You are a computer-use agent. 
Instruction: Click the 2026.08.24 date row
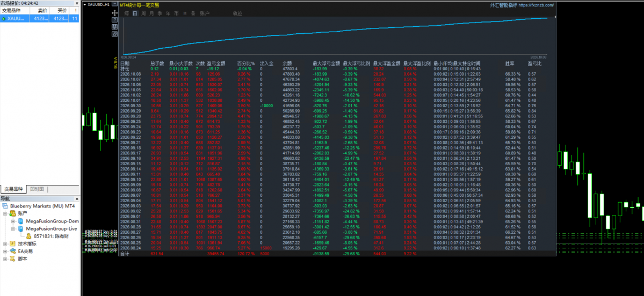[x=131, y=248]
